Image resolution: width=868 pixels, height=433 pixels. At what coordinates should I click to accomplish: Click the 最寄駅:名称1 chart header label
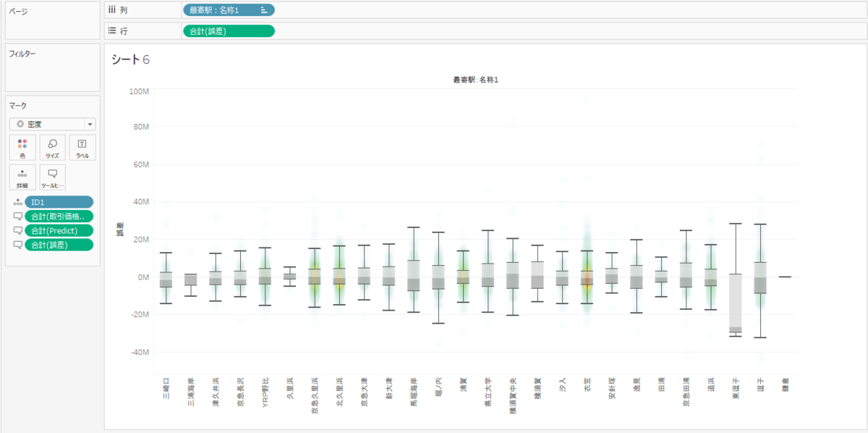[475, 80]
